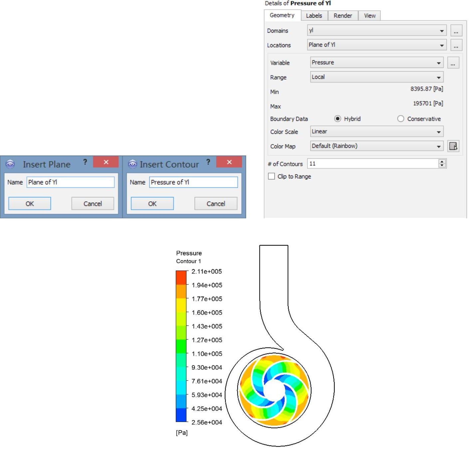
Task: Confirm OK in Insert Contour dialog
Action: coord(152,204)
